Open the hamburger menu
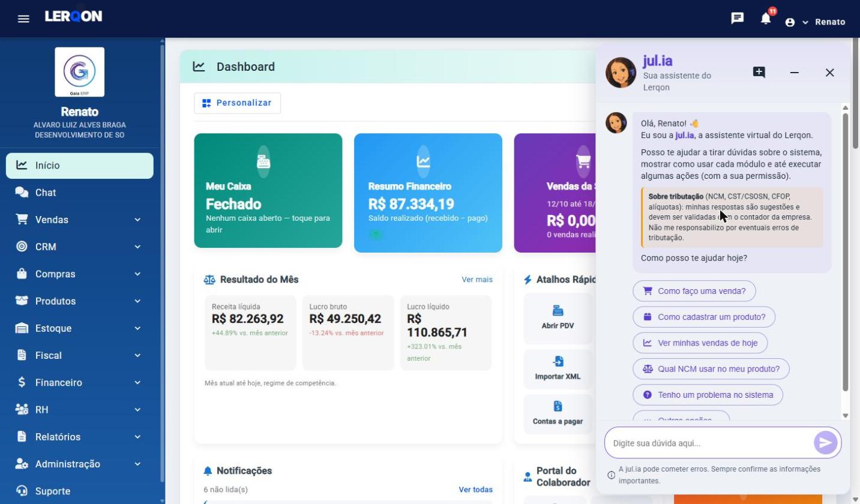 click(23, 19)
